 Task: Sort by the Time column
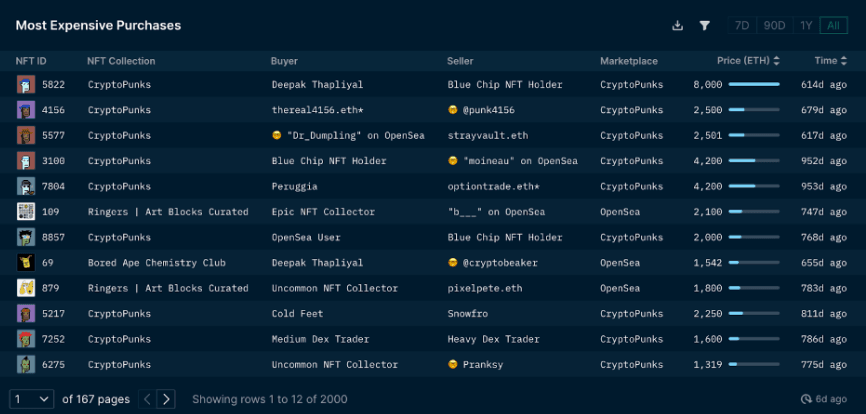(830, 61)
